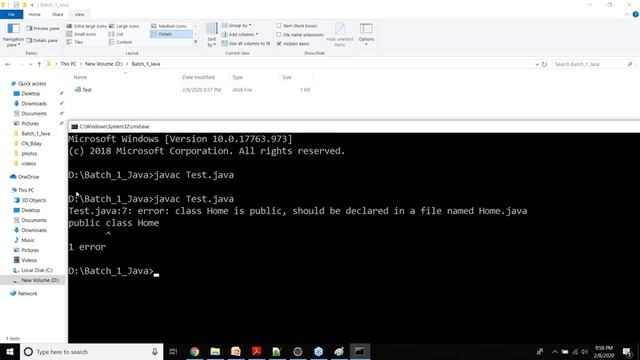Open Videos under This PC
The height and width of the screenshot is (360, 640).
pyautogui.click(x=29, y=260)
